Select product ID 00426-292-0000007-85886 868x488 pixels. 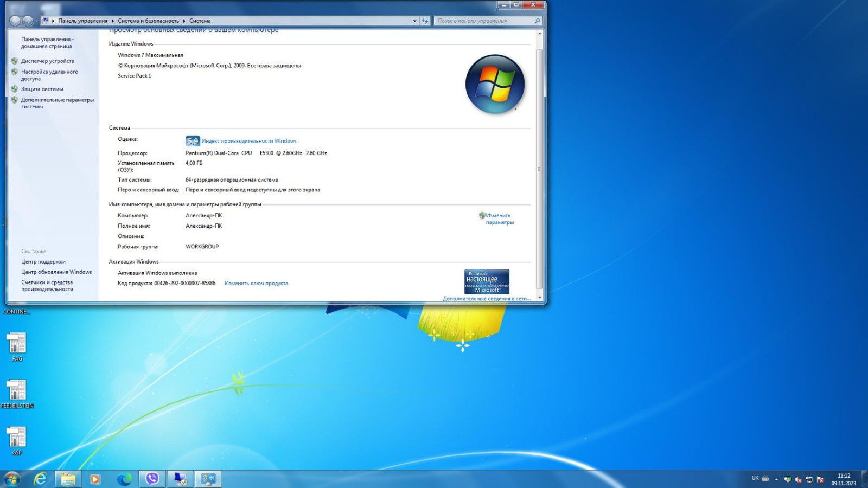pos(184,283)
